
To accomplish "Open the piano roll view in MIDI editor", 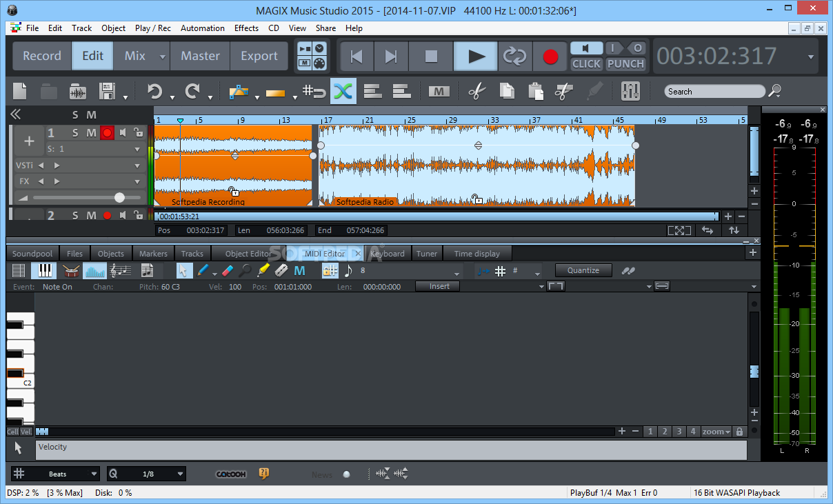I will pyautogui.click(x=45, y=270).
